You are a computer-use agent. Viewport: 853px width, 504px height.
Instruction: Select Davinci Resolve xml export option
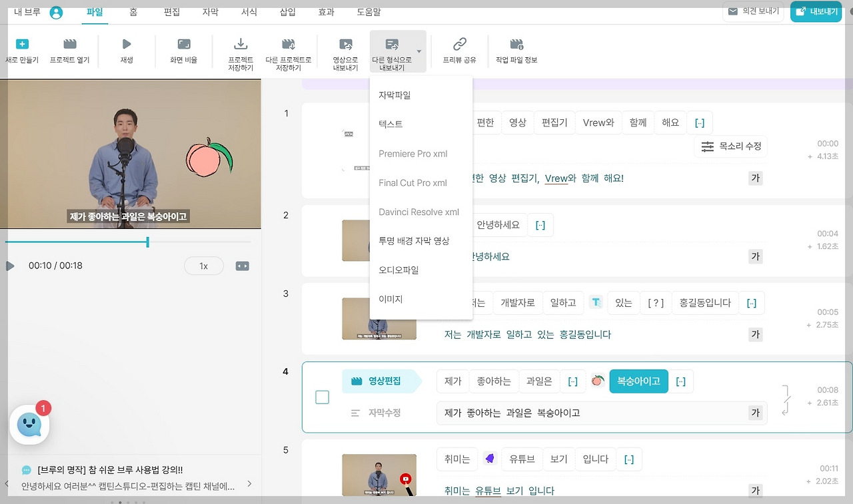[x=421, y=212]
